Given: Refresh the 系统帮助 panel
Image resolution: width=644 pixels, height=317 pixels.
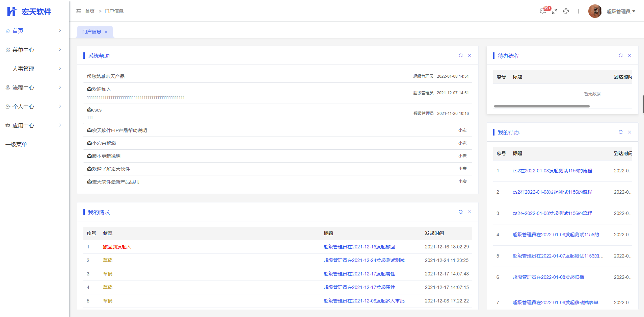Looking at the screenshot, I should coord(461,55).
